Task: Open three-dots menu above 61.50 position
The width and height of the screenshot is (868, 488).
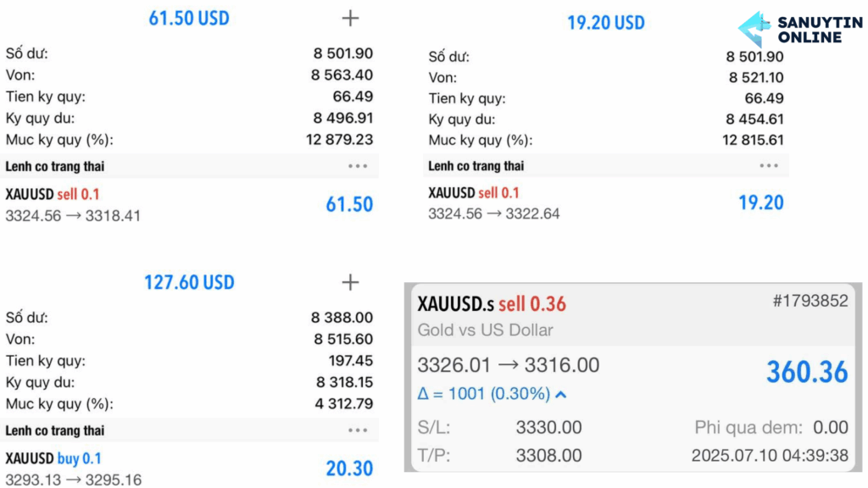Action: 358,166
